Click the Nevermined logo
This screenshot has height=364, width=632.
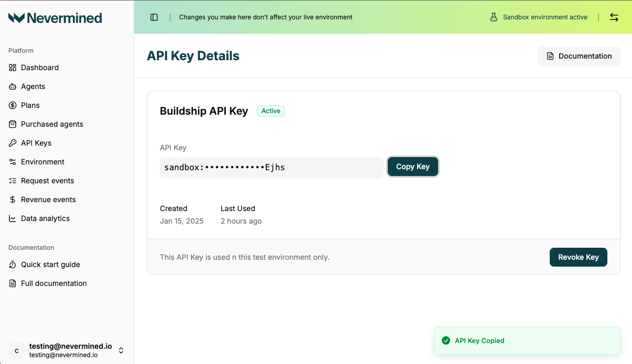click(x=55, y=17)
